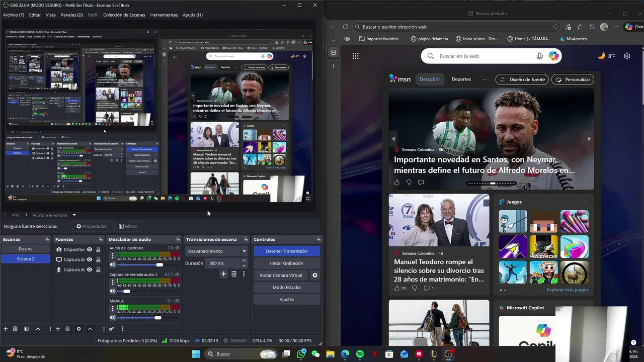Click Modo Estudio button
644x362 pixels.
point(287,287)
